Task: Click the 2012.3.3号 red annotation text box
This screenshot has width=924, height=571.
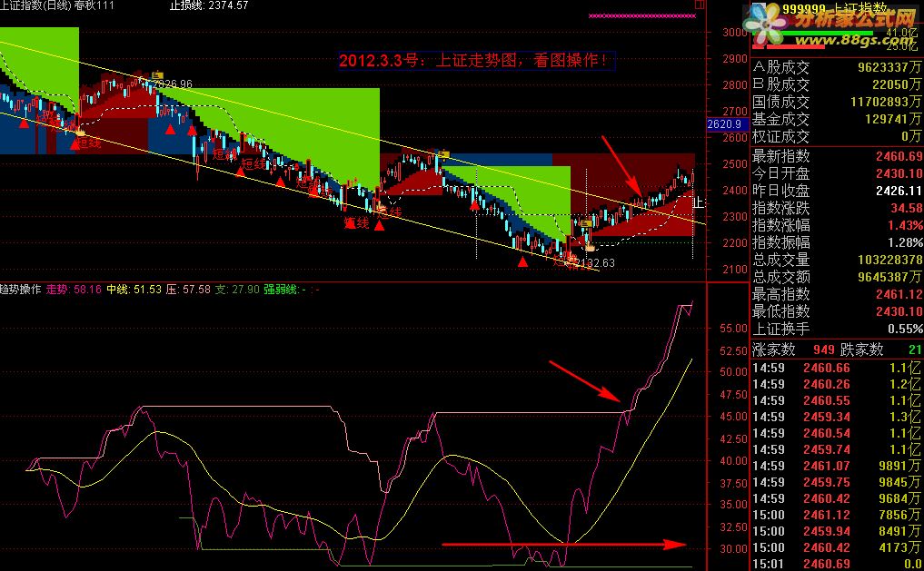Action: click(477, 60)
